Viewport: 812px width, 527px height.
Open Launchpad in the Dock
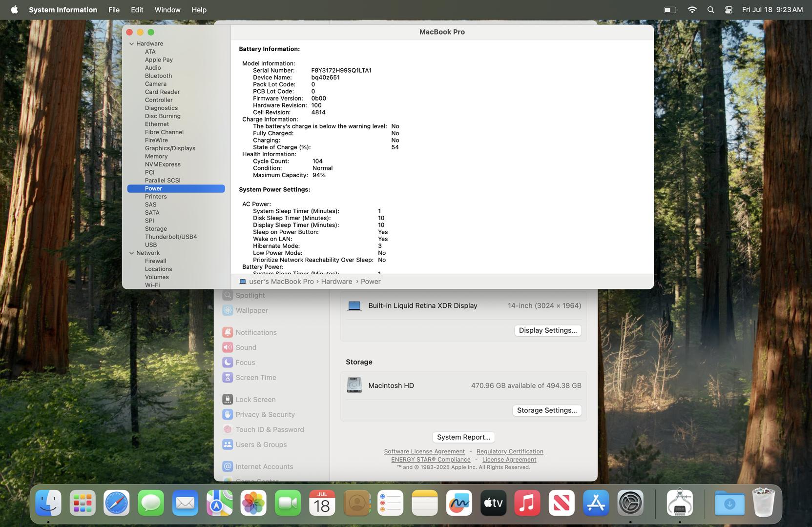coord(83,503)
